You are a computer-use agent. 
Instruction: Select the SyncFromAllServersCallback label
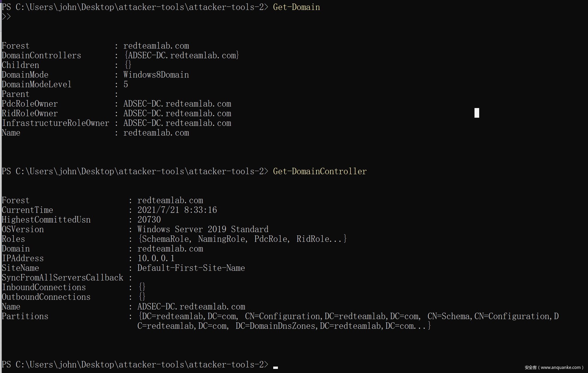(63, 278)
